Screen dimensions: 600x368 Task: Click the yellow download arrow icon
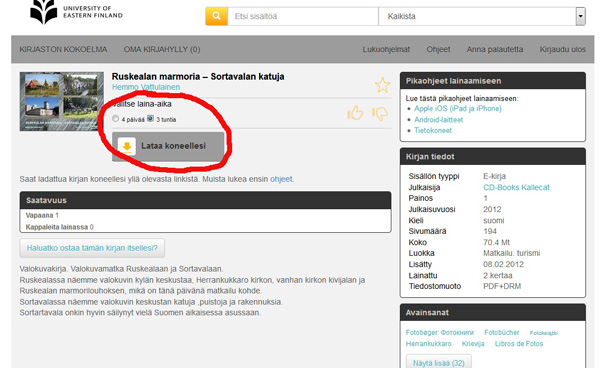coord(127,146)
